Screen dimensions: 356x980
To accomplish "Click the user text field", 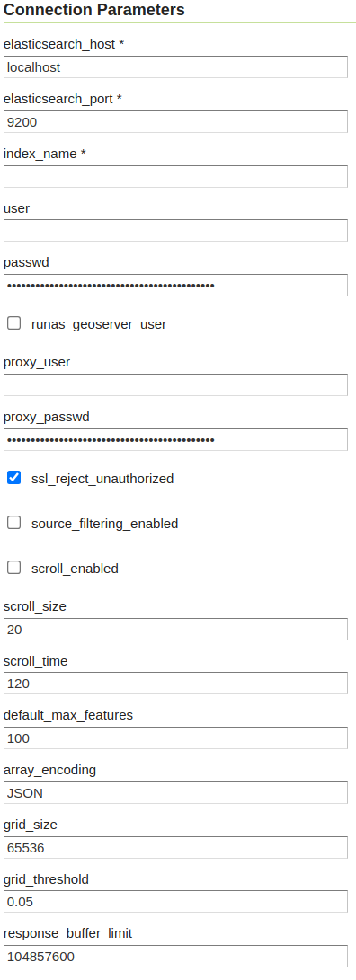I will pos(176,231).
